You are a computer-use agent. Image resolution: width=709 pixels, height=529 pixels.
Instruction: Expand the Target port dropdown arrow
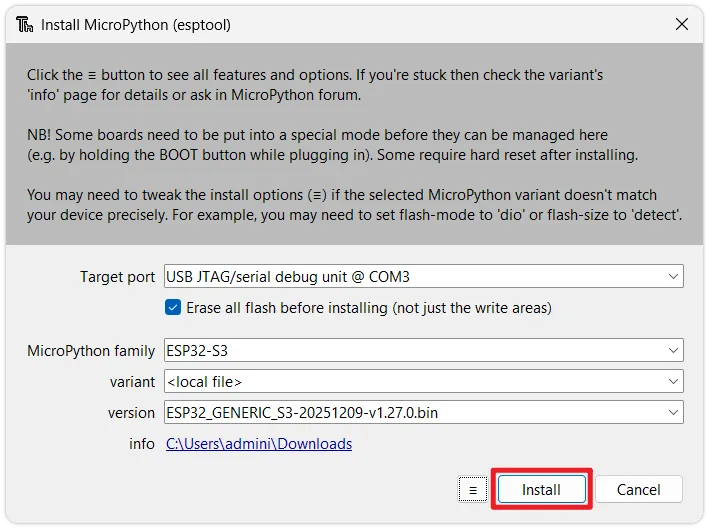pos(674,277)
